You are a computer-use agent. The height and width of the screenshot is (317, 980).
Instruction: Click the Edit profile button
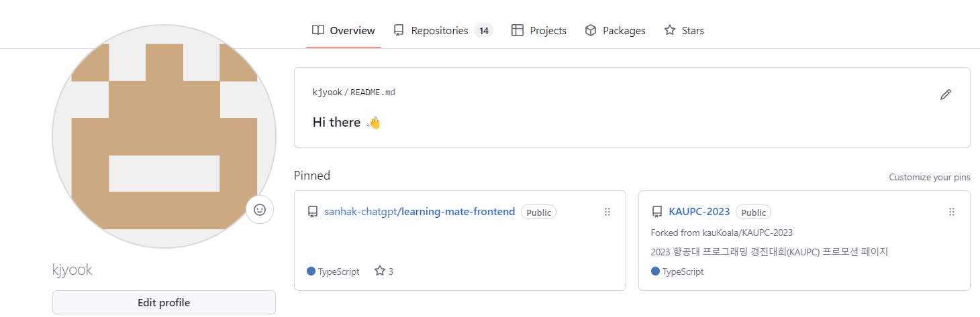[x=164, y=302]
